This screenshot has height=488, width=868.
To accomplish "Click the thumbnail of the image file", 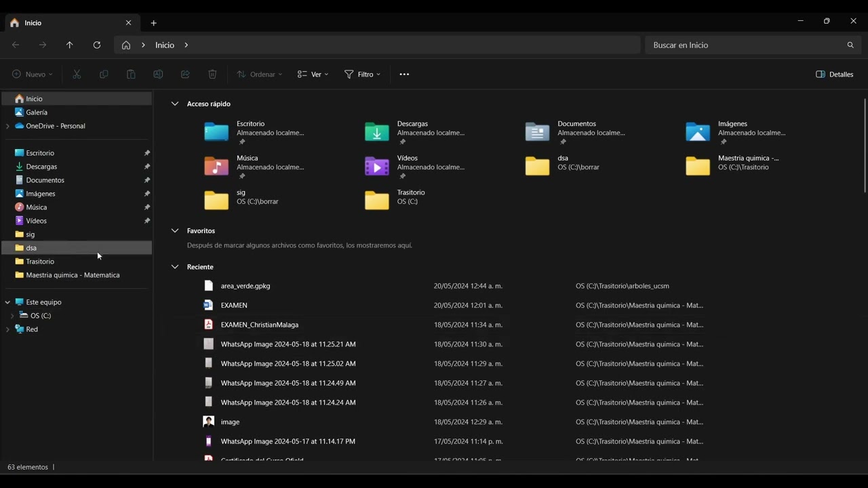I will [x=209, y=422].
